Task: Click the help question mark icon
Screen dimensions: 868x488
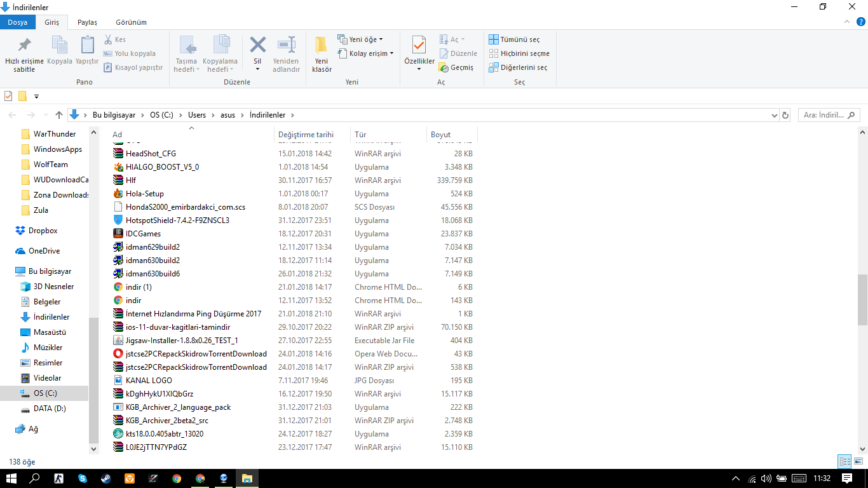Action: coord(861,22)
